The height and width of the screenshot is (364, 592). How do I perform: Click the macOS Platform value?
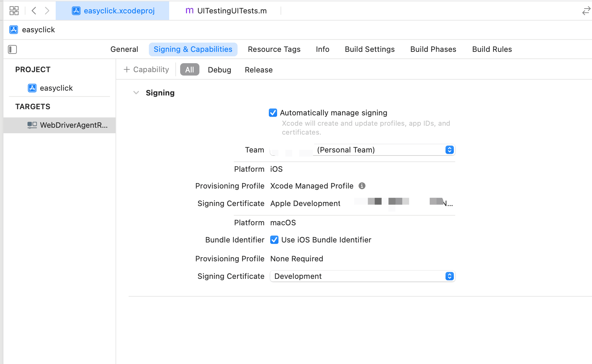283,223
